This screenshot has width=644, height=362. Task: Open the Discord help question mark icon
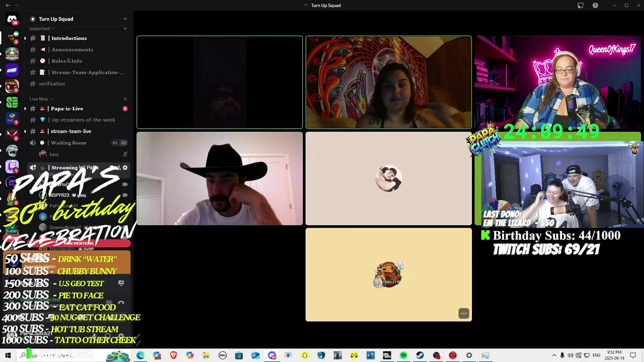(596, 5)
